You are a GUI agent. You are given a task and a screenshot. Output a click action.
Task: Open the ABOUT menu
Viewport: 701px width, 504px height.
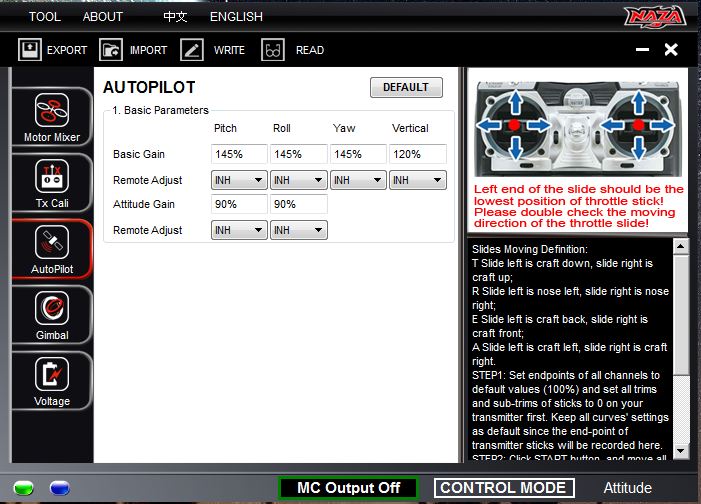[103, 16]
